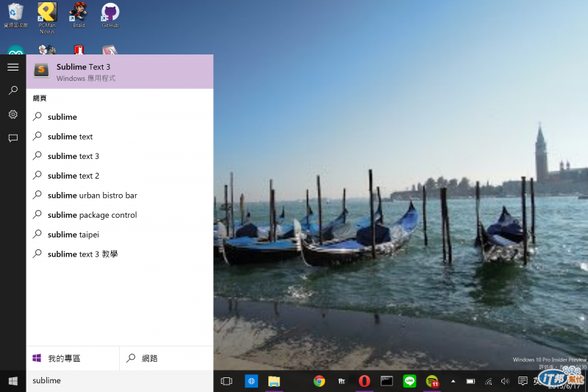
Task: Choose web suggestion 'sublime text'
Action: pyautogui.click(x=120, y=137)
